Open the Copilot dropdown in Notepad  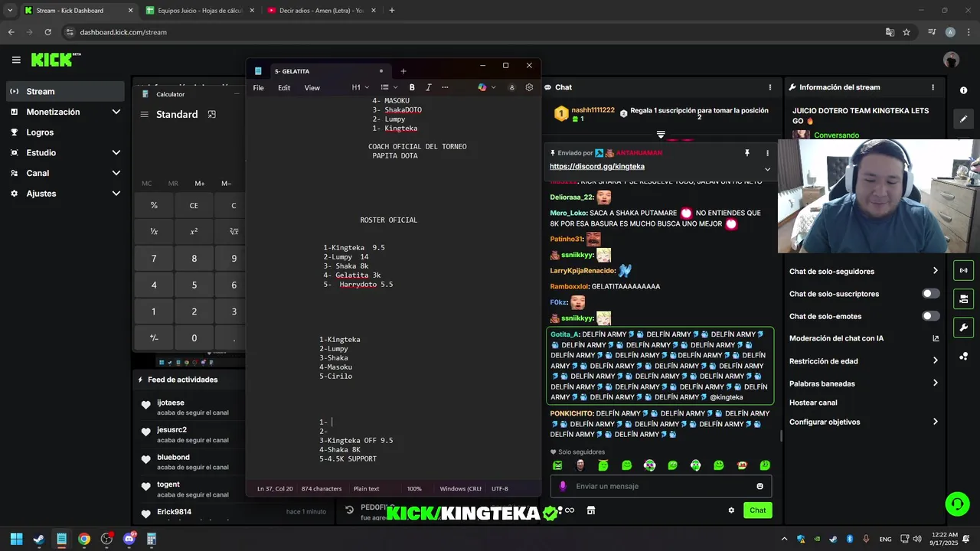pos(485,87)
